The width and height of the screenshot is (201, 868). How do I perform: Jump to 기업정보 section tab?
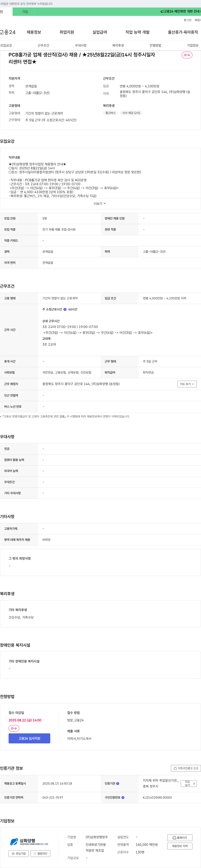point(193,46)
